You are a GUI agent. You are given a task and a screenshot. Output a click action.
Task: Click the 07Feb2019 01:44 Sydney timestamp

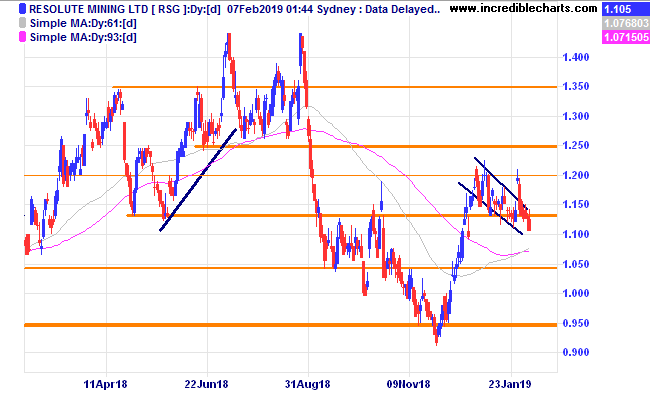point(291,9)
